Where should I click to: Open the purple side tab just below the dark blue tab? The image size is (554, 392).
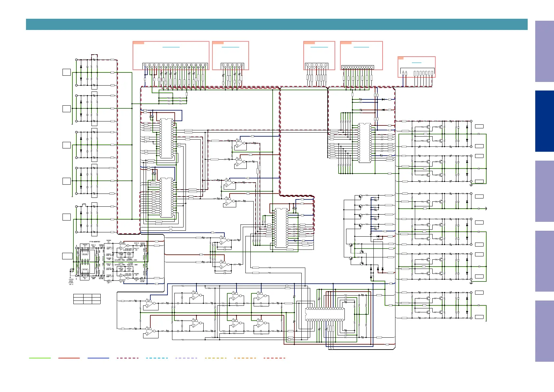point(544,191)
